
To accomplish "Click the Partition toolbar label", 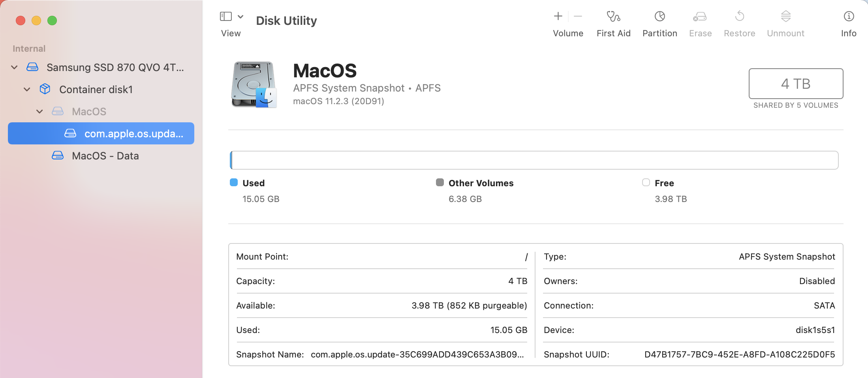I will tap(660, 33).
